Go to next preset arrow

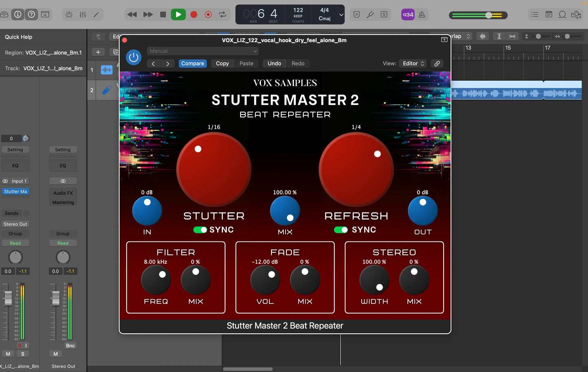tap(168, 63)
